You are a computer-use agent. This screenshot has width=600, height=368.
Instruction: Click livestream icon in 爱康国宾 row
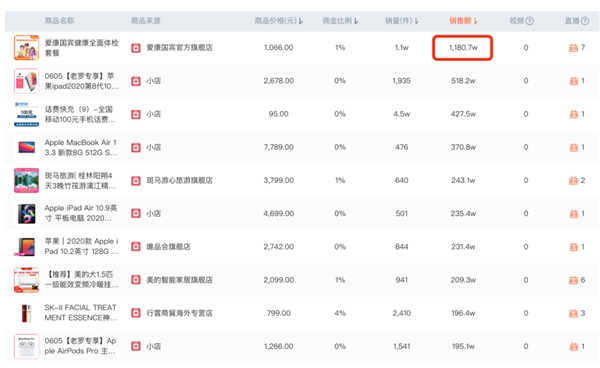point(573,48)
